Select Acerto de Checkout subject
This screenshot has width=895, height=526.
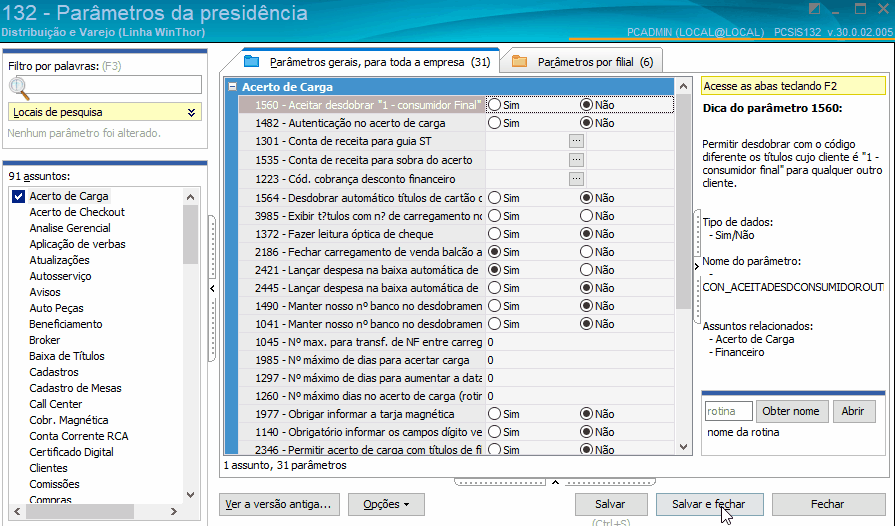coord(77,212)
